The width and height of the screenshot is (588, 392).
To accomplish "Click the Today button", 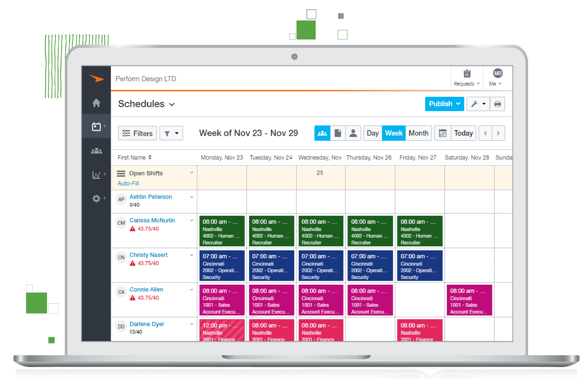I will point(463,133).
